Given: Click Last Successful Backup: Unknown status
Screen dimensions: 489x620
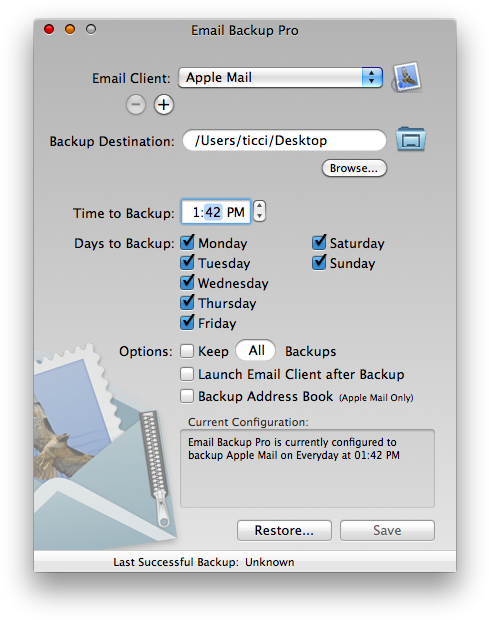Looking at the screenshot, I should click(x=204, y=562).
